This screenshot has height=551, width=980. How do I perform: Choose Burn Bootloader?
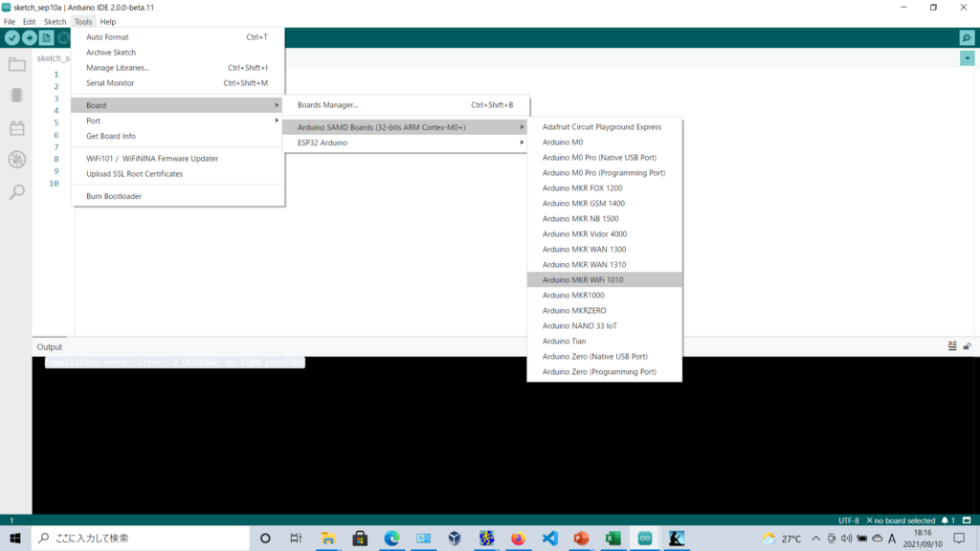coord(177,196)
